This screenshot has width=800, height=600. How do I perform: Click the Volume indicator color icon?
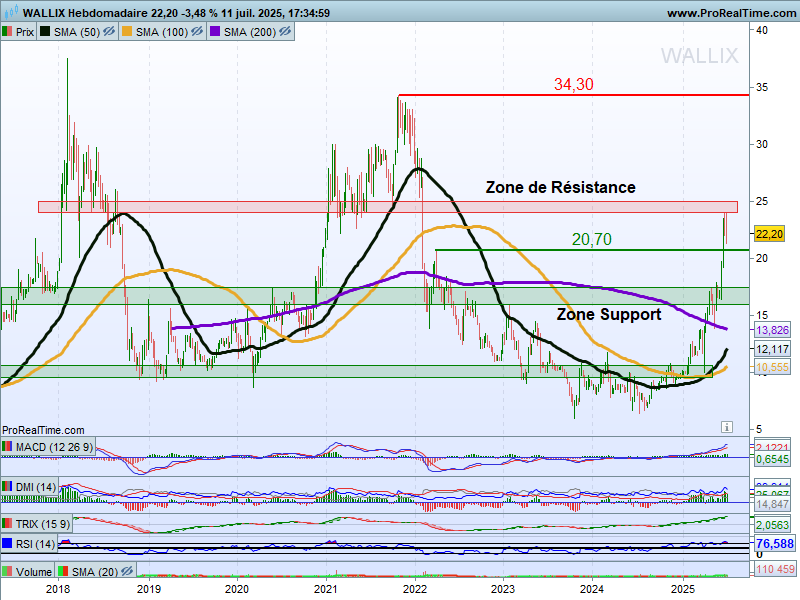click(x=7, y=571)
